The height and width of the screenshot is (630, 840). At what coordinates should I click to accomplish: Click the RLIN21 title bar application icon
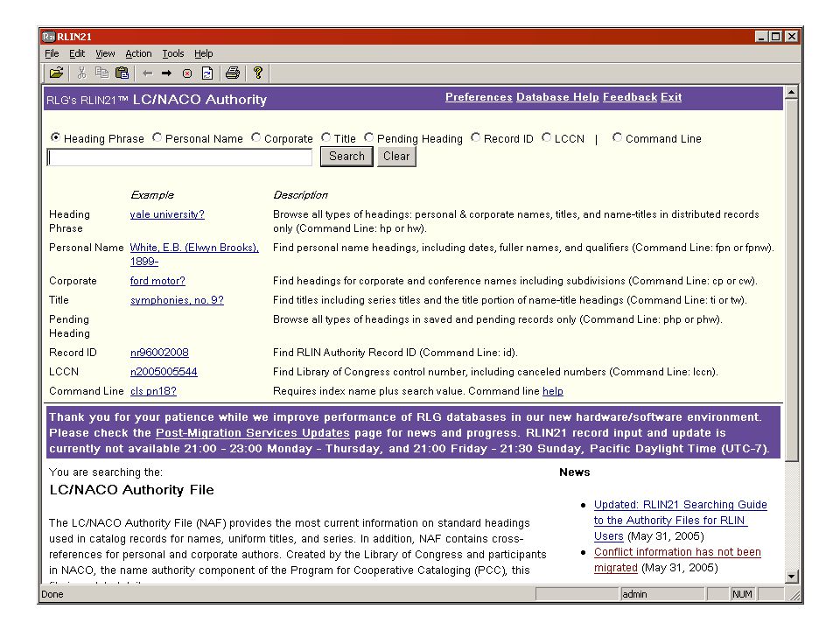click(x=49, y=37)
